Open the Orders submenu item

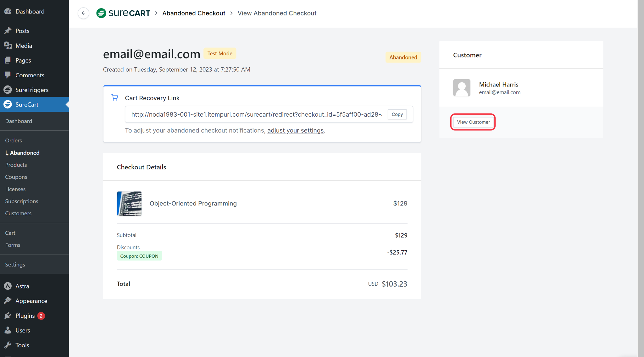pos(14,140)
